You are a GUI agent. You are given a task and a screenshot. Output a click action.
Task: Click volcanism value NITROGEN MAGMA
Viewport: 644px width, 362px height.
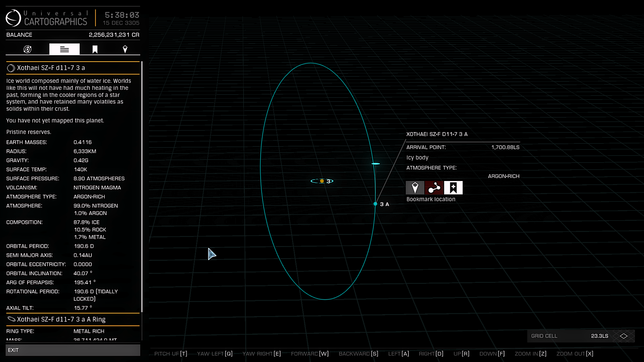[97, 188]
